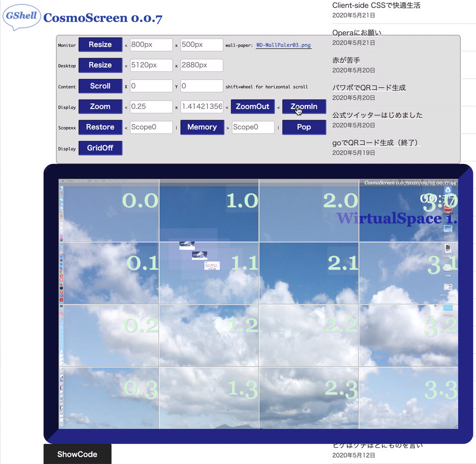Click the Monitor row Resize button

click(100, 44)
